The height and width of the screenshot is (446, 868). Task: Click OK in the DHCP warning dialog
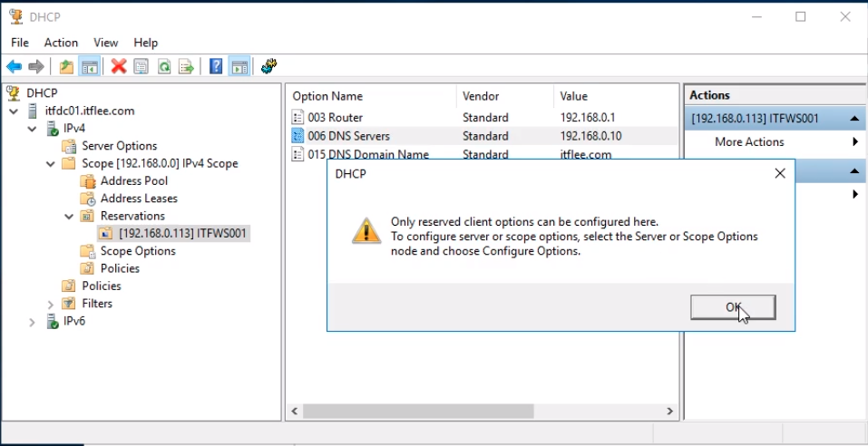coord(733,307)
